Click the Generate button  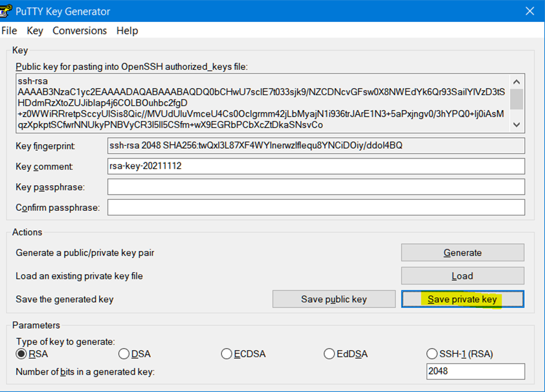pos(463,252)
